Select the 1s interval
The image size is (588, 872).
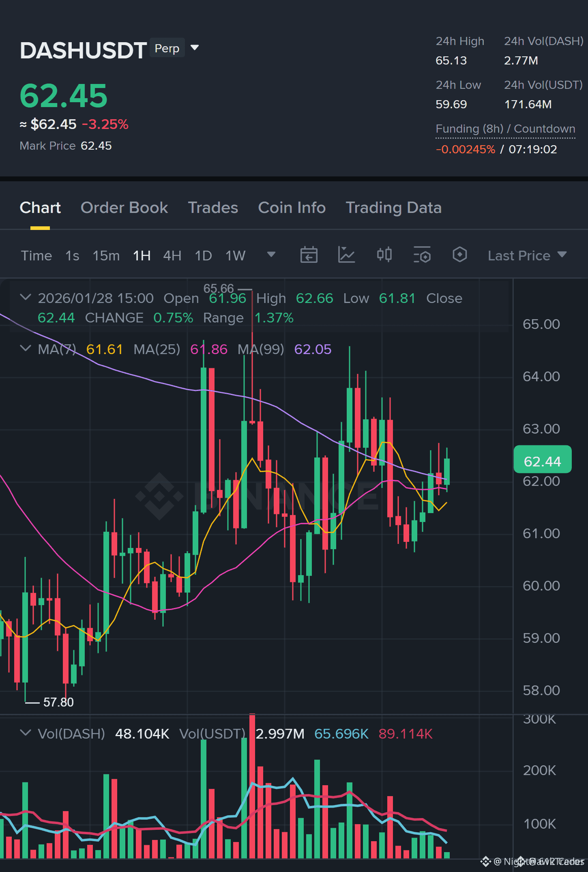[x=72, y=256]
